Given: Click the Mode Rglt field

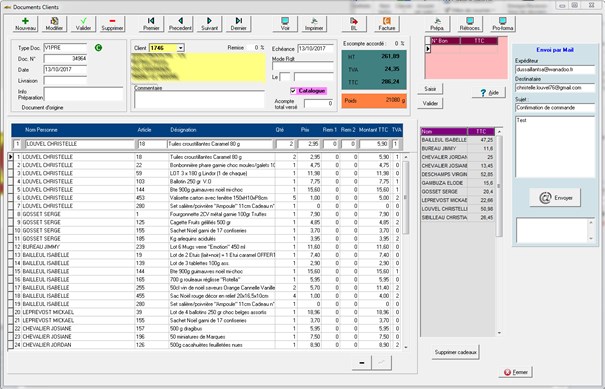Looking at the screenshot, I should (303, 66).
